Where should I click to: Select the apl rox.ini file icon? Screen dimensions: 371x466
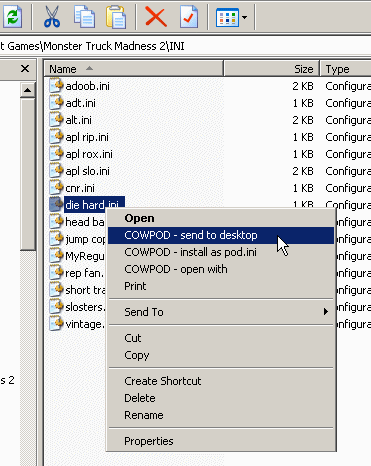point(56,154)
